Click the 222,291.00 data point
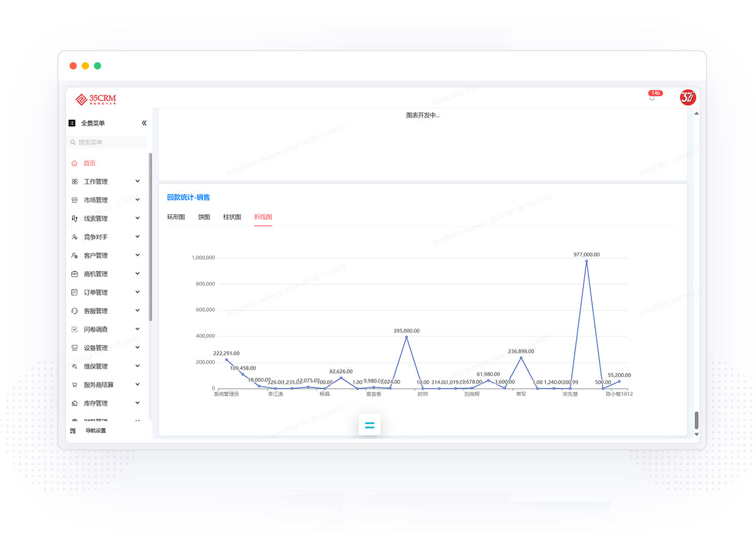 (x=226, y=359)
